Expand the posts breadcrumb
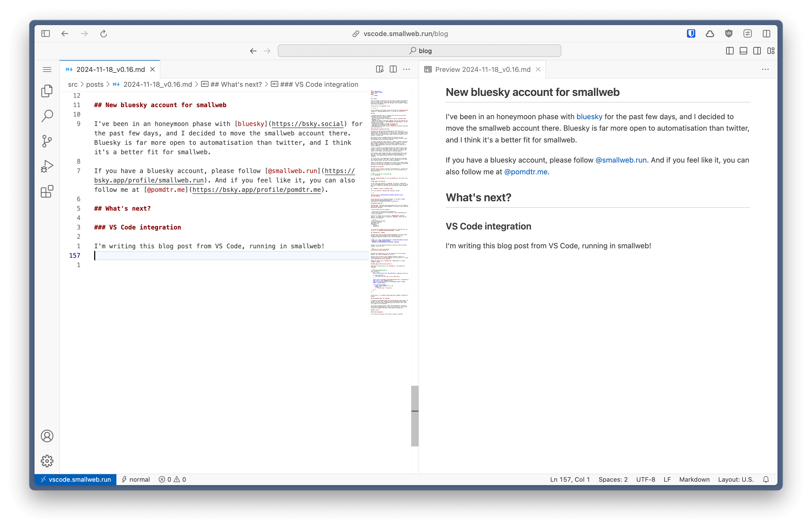Screen dimensions: 812x529 (x=94, y=84)
